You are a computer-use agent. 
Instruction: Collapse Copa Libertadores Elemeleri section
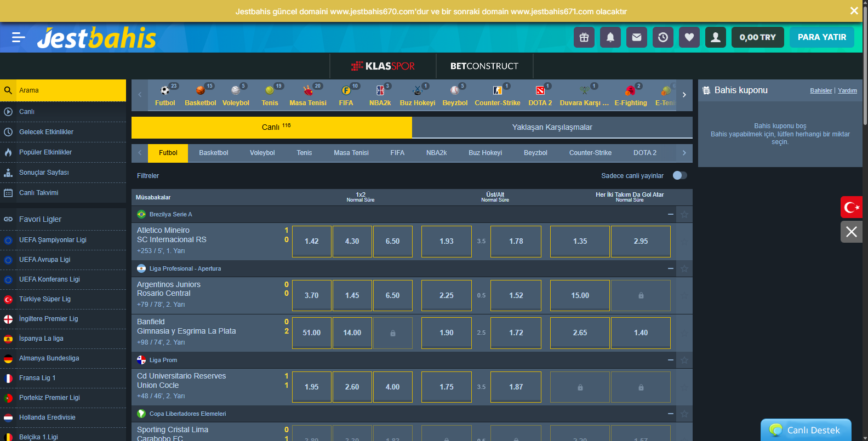671,414
